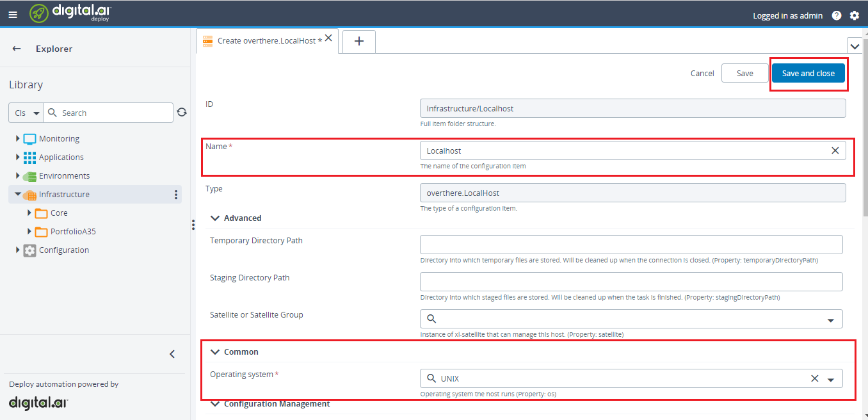Click the Cancel button
Image resolution: width=868 pixels, height=420 pixels.
pos(702,73)
